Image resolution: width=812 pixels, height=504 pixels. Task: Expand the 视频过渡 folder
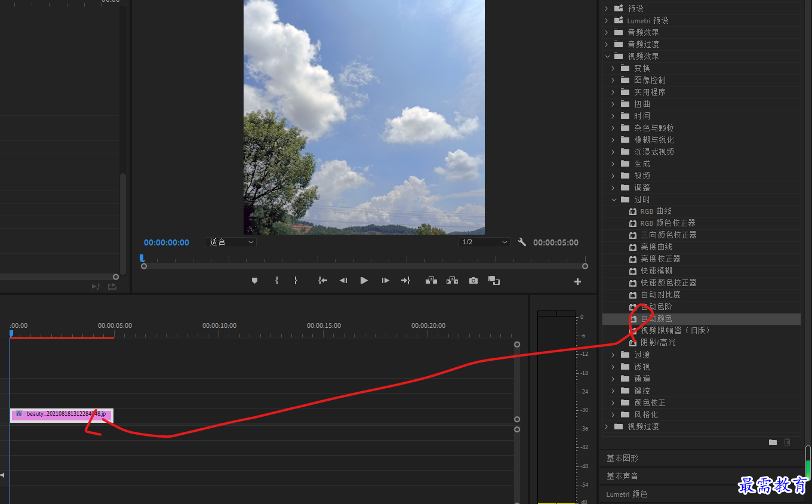(x=607, y=426)
